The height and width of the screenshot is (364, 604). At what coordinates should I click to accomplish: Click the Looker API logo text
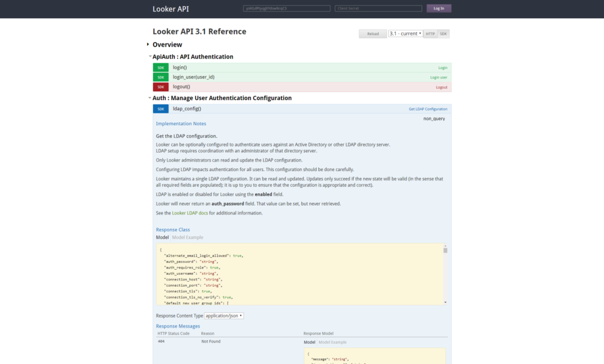tap(171, 8)
